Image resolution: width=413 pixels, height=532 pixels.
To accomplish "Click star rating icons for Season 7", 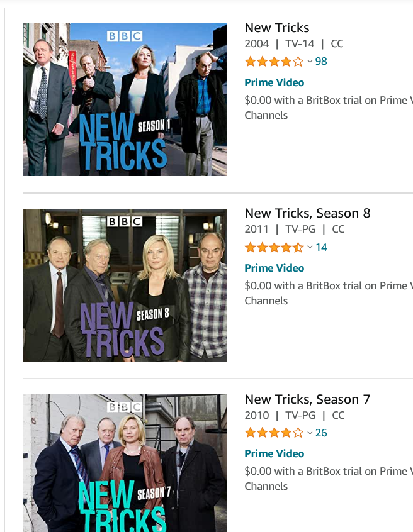I will pos(274,433).
